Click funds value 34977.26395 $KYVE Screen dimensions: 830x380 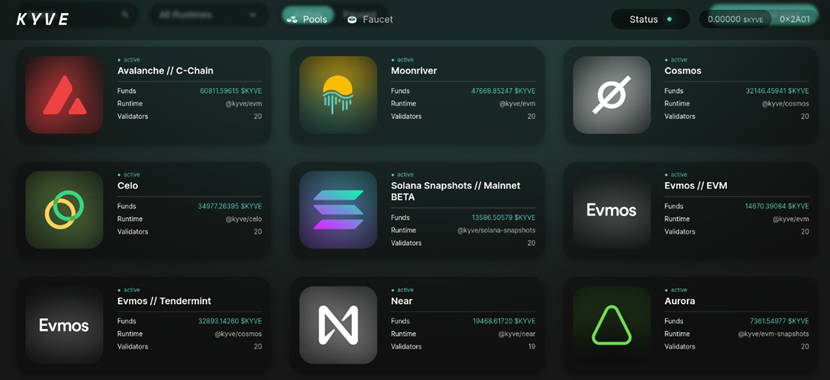230,206
